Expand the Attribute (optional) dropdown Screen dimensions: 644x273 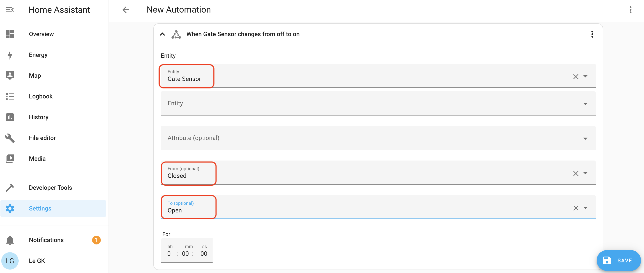pyautogui.click(x=585, y=138)
